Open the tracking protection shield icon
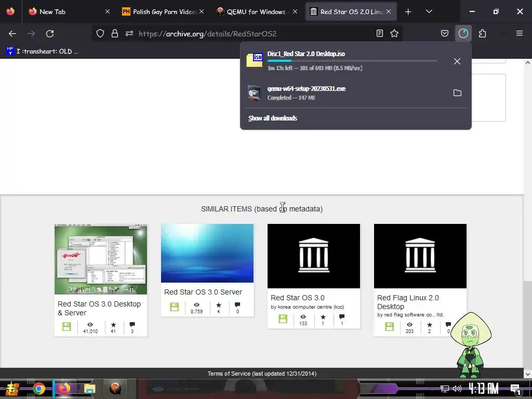This screenshot has width=532, height=399. tap(100, 33)
